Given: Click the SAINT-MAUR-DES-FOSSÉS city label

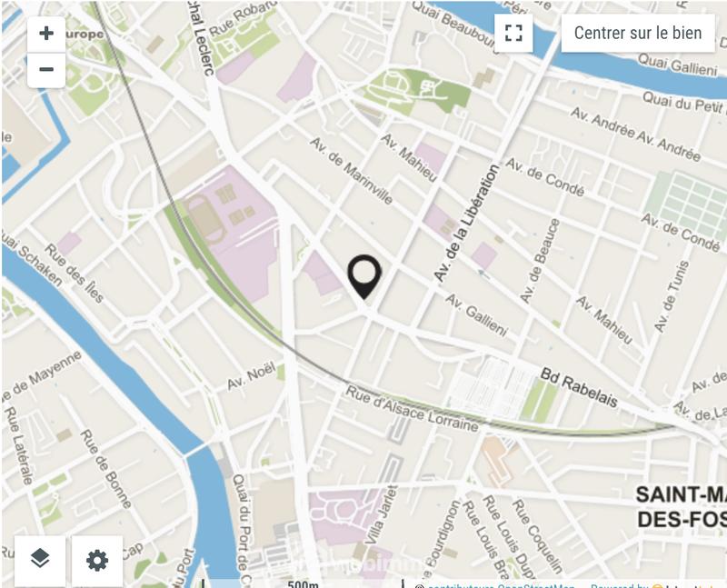Looking at the screenshot, I should tap(681, 507).
